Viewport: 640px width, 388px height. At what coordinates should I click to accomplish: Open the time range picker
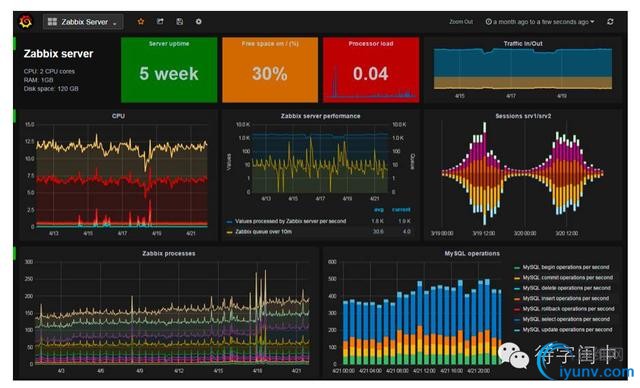point(540,22)
